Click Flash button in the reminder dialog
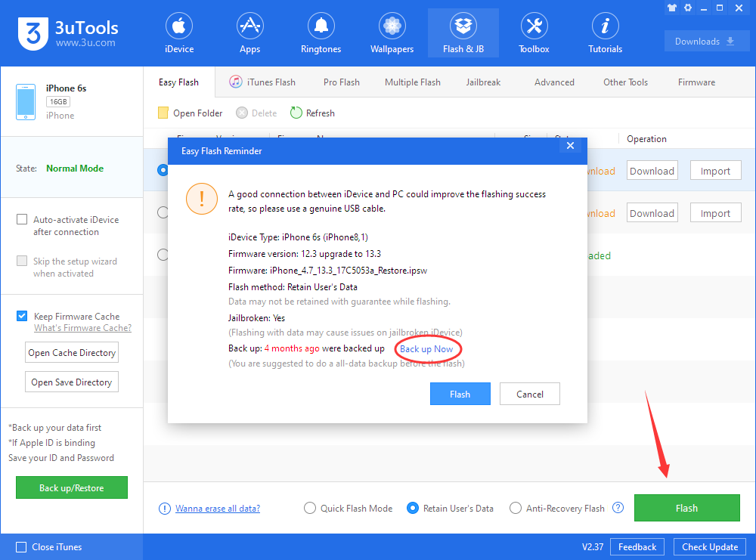756x560 pixels. pos(460,394)
